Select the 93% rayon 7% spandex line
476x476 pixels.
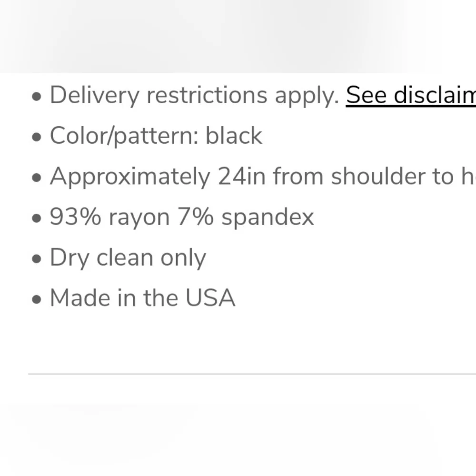click(182, 218)
